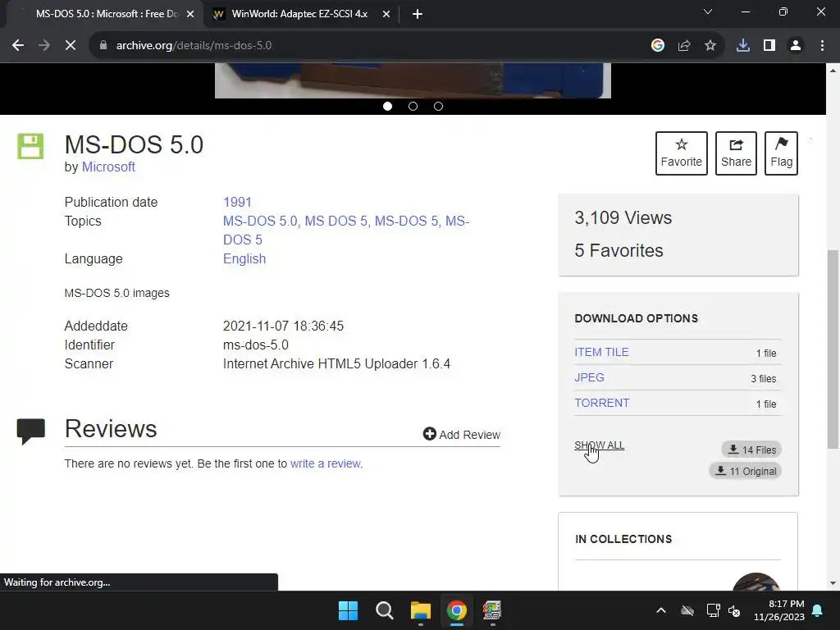Open the Share options for this item
This screenshot has height=630, width=840.
coord(736,153)
